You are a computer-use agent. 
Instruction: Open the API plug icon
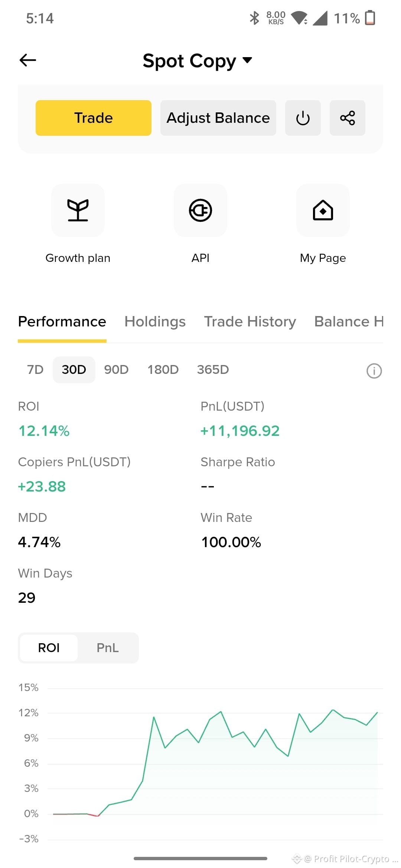[200, 210]
